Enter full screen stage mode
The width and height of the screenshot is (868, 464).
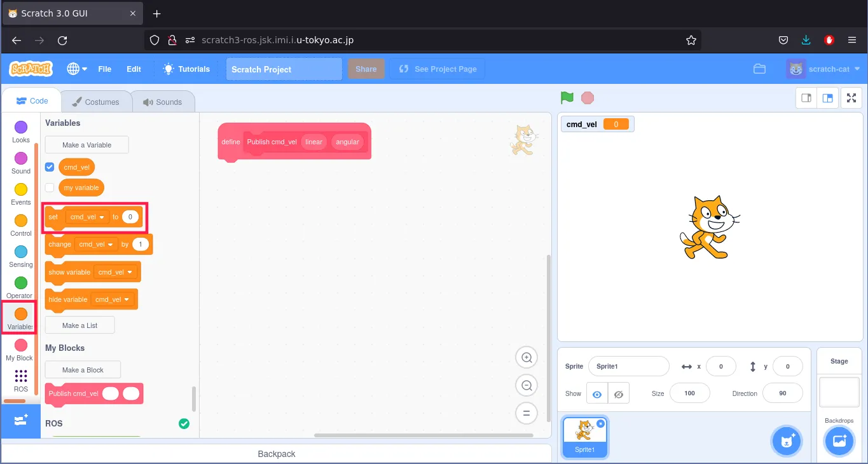click(x=851, y=98)
